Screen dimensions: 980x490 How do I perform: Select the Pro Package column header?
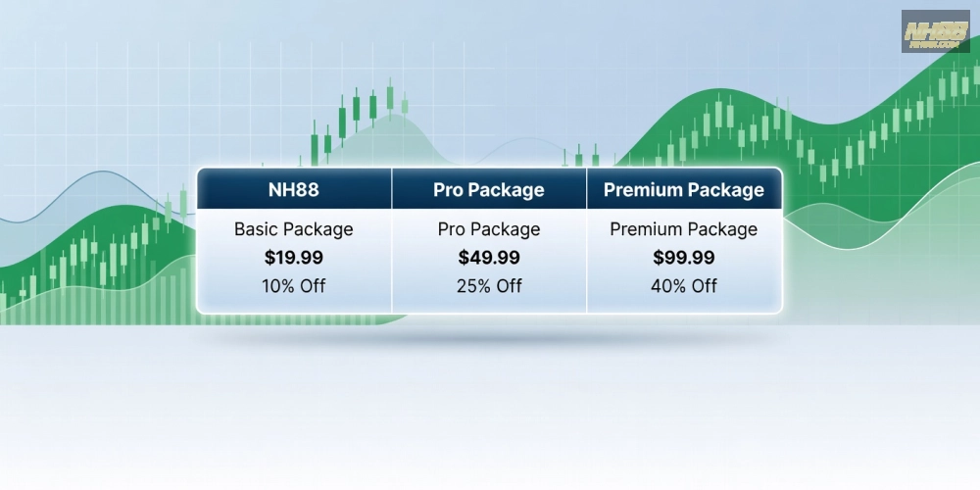point(488,189)
